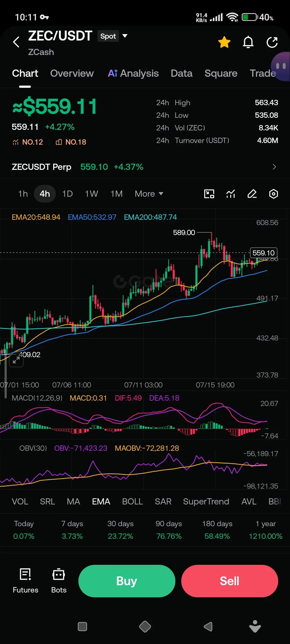The image size is (290, 644).
Task: Enable the BOLL indicator
Action: [132, 502]
